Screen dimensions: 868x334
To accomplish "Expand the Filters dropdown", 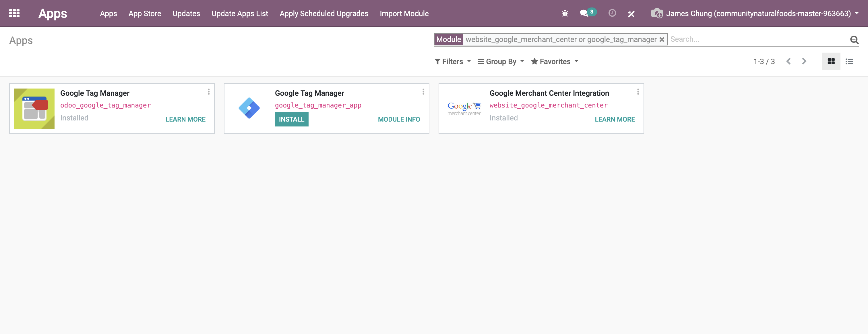I will click(453, 62).
